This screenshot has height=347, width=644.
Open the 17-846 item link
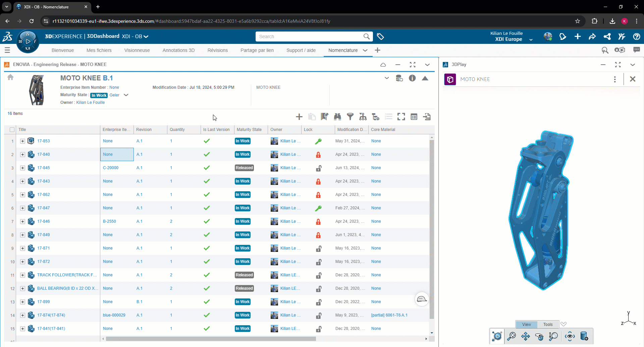tap(44, 221)
